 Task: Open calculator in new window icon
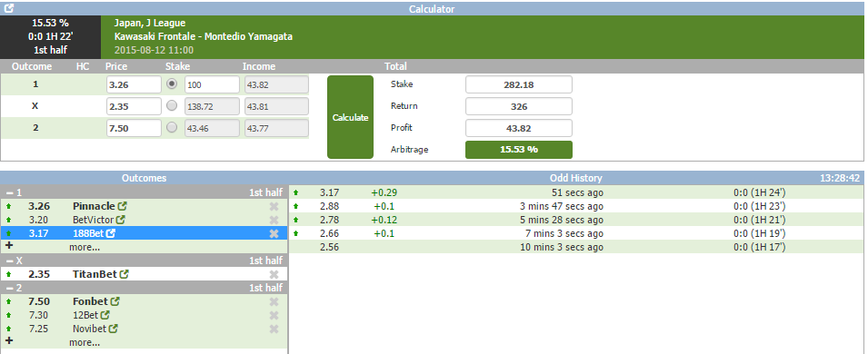pyautogui.click(x=9, y=8)
